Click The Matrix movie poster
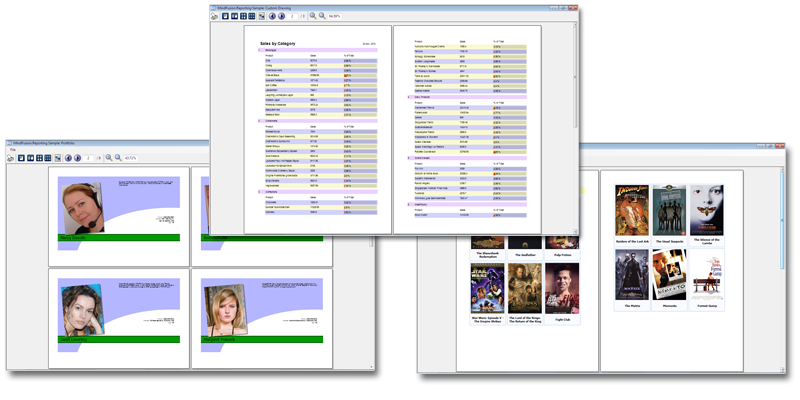This screenshot has height=400, width=800. [x=632, y=274]
